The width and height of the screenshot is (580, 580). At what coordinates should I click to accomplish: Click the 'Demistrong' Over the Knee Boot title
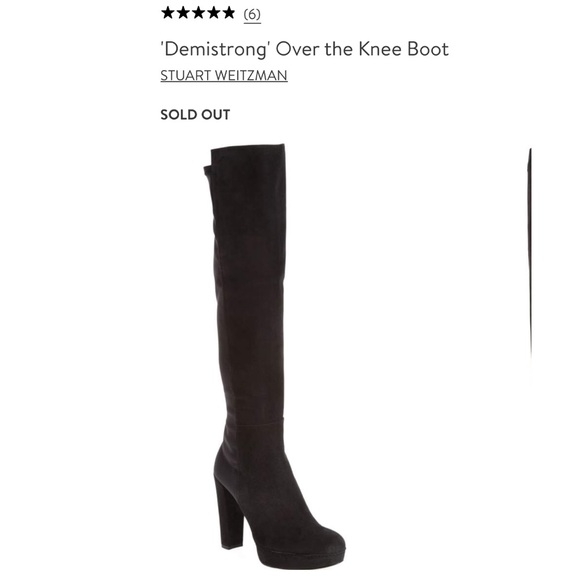click(x=305, y=49)
